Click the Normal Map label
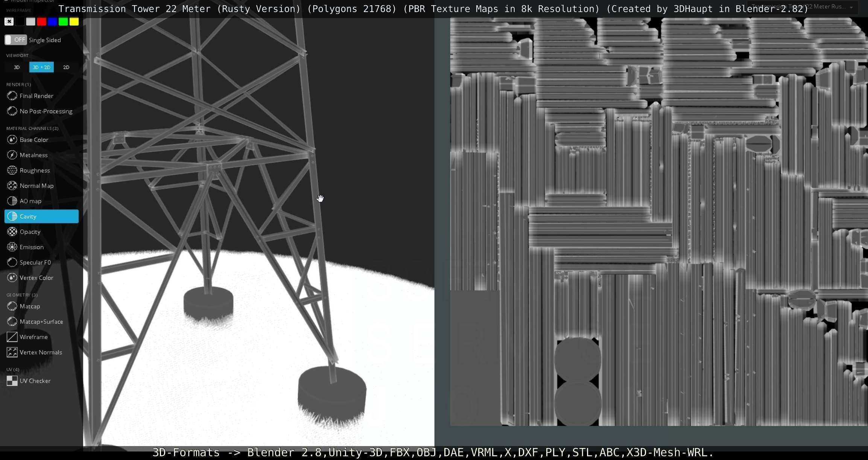868x460 pixels. click(x=36, y=186)
